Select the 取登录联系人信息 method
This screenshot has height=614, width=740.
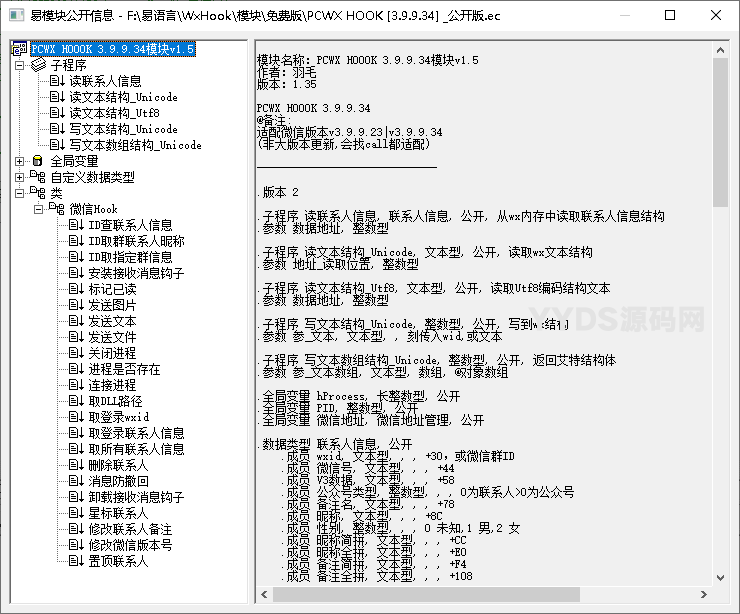coord(136,433)
